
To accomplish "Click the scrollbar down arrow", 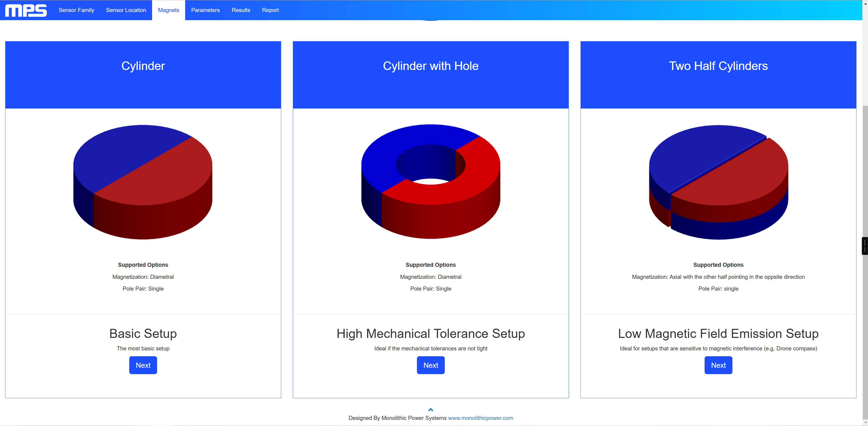I will 865,423.
